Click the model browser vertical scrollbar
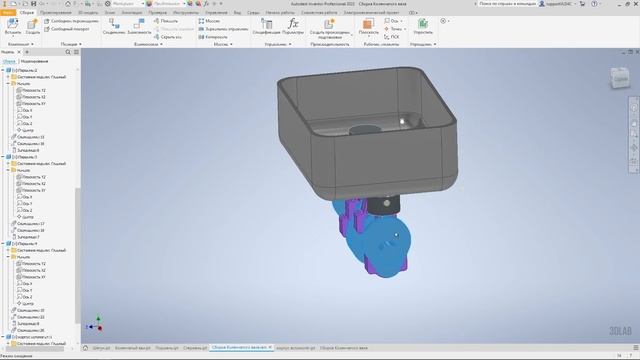Screen dimensions: 640x360 [78, 256]
